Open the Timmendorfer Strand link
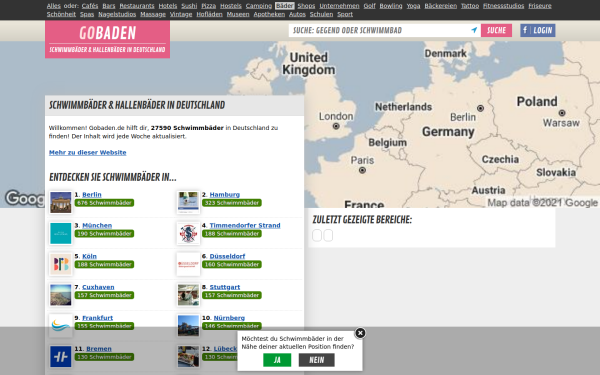 245,225
